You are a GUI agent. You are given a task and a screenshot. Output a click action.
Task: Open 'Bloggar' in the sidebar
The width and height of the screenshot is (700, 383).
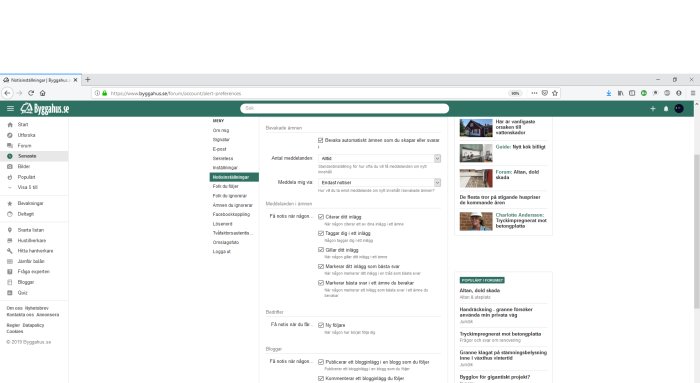[x=26, y=282]
